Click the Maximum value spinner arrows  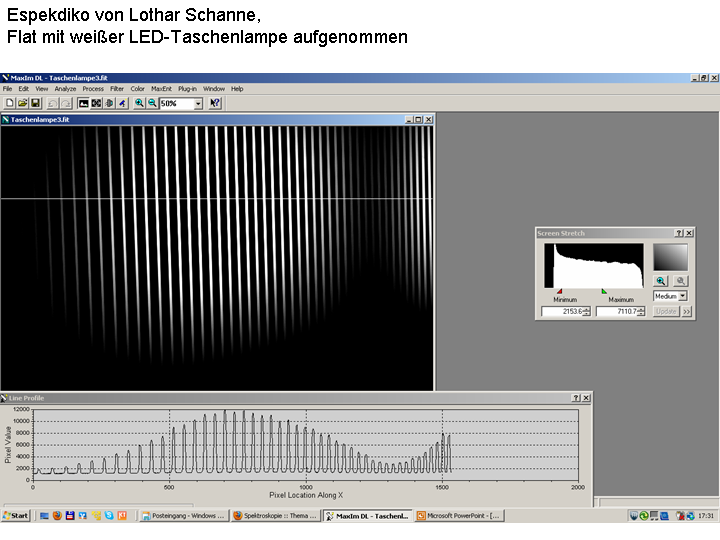[641, 311]
